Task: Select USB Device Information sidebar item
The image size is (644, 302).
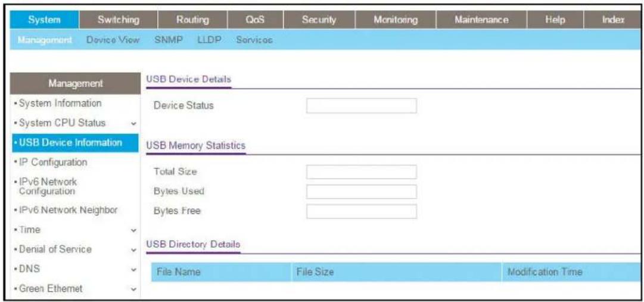Action: (x=75, y=142)
